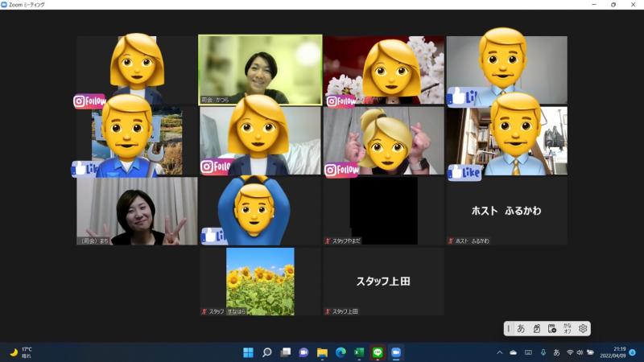This screenshot has width=644, height=362.
Task: Click the taskbar search magnifier icon
Action: tap(266, 352)
